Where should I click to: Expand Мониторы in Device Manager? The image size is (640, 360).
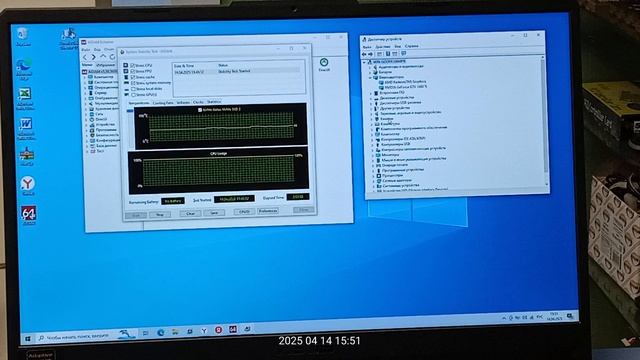click(372, 155)
